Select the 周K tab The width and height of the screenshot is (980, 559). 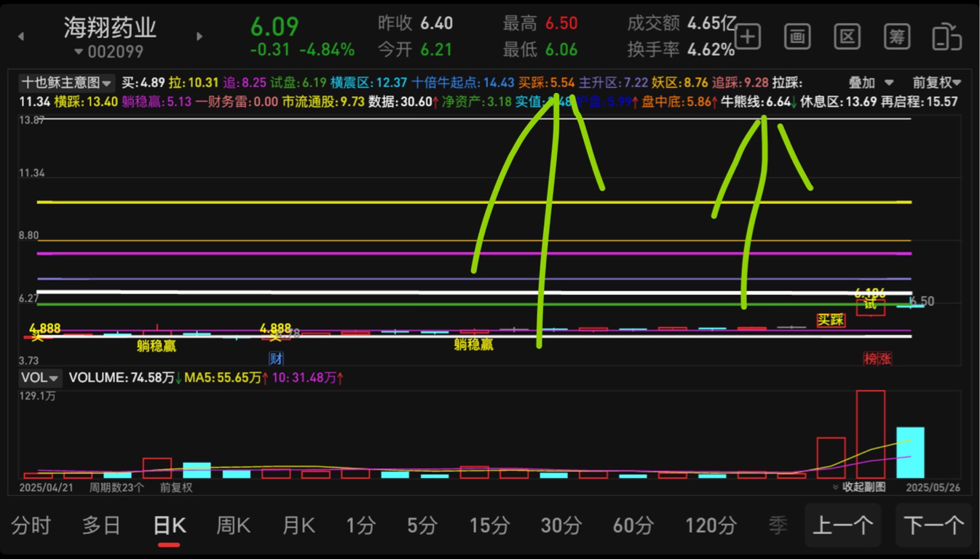click(x=234, y=525)
